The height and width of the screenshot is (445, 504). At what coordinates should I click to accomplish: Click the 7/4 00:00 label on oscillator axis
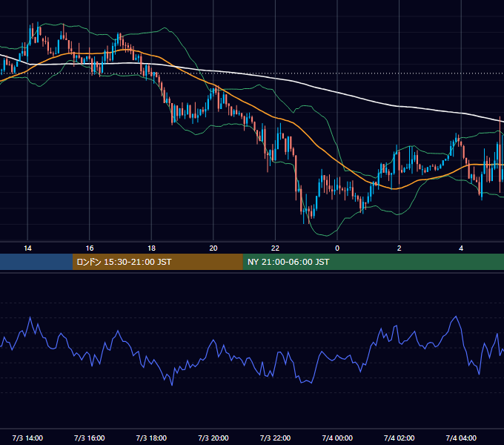tap(337, 438)
